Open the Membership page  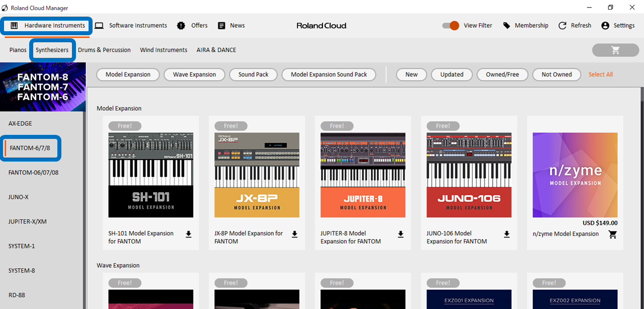[x=526, y=25]
